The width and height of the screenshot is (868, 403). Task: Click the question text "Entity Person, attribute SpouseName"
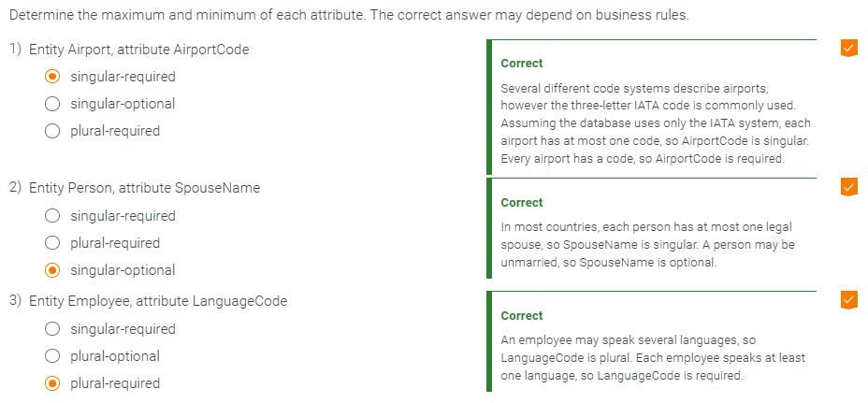click(144, 188)
